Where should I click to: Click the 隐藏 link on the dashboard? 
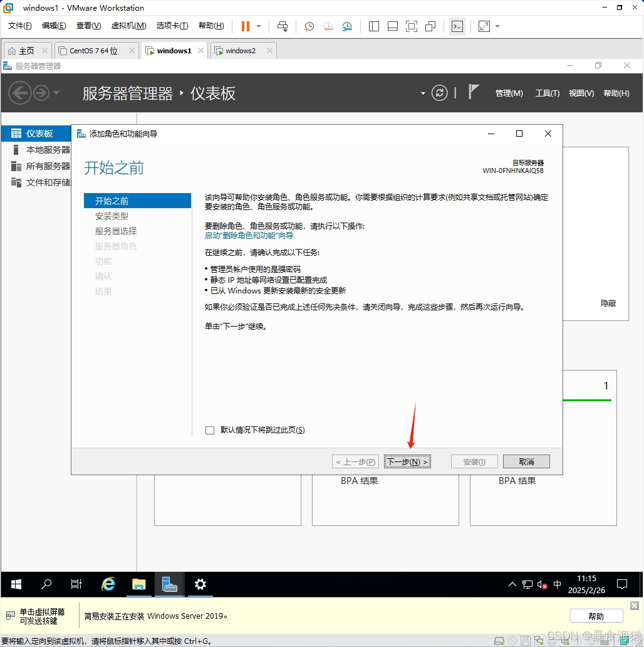tap(608, 303)
